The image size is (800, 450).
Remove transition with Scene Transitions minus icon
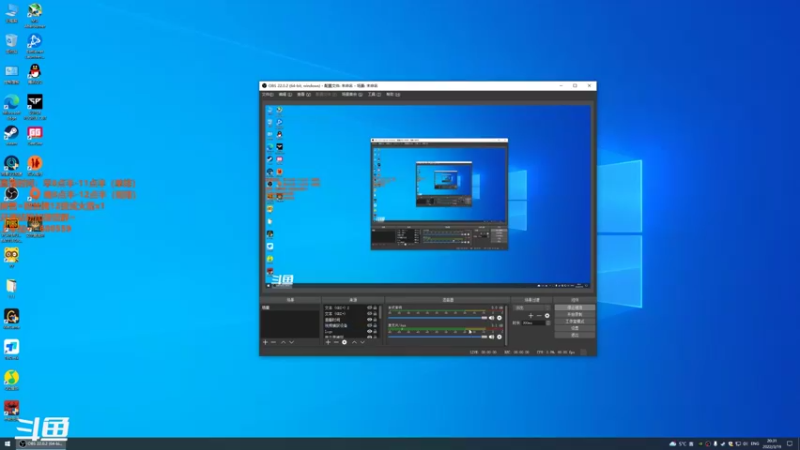pyautogui.click(x=539, y=316)
